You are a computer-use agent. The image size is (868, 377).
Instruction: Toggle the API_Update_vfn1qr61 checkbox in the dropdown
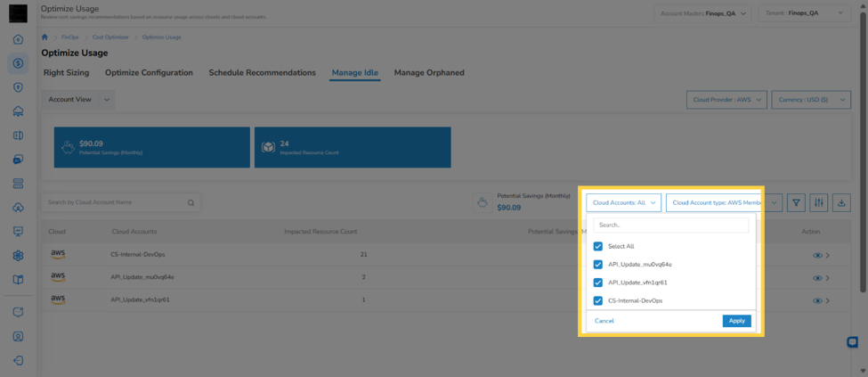point(598,283)
